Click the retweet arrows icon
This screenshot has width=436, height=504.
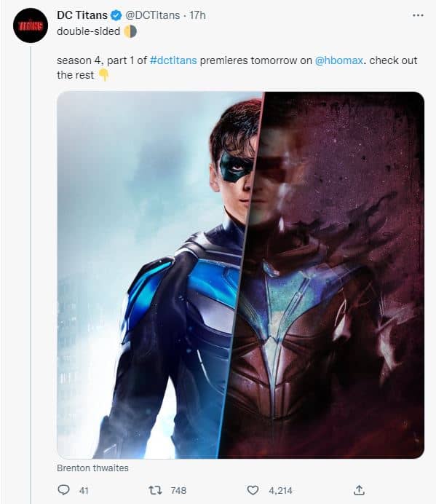pyautogui.click(x=156, y=490)
